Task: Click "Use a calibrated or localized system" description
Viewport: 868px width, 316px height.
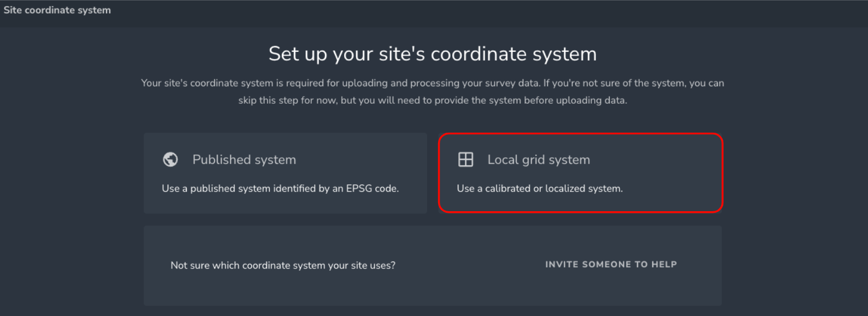Action: (540, 188)
